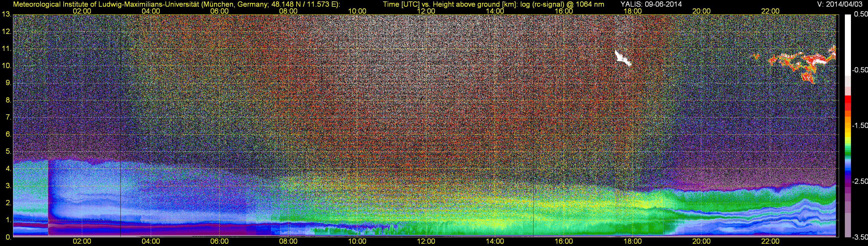Click the 22:00 label on the upper time axis

770,11
